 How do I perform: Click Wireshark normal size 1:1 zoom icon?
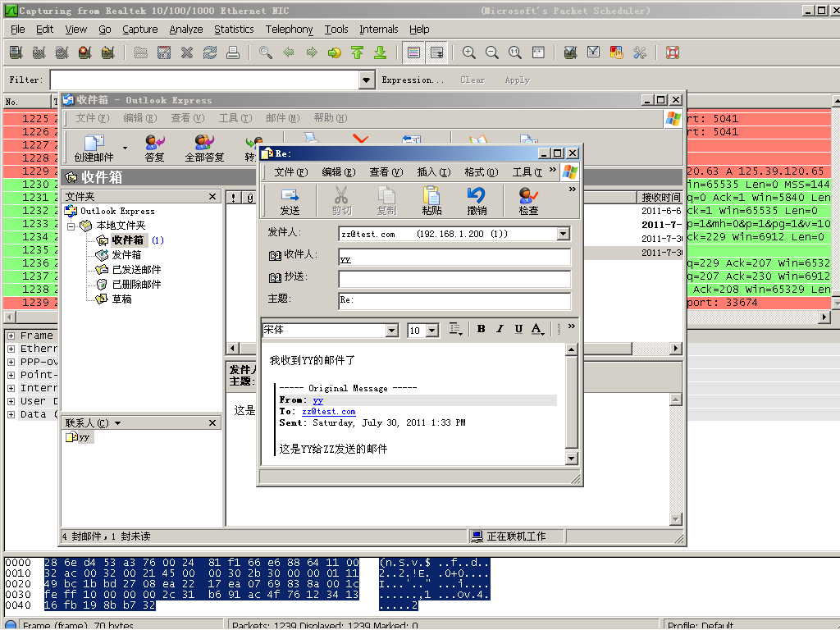pyautogui.click(x=515, y=52)
